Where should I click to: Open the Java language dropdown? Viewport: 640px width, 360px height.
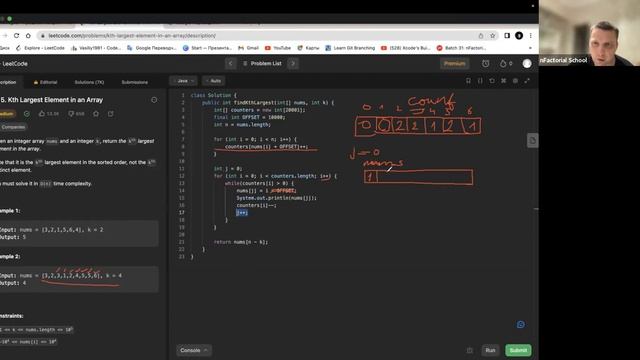184,81
